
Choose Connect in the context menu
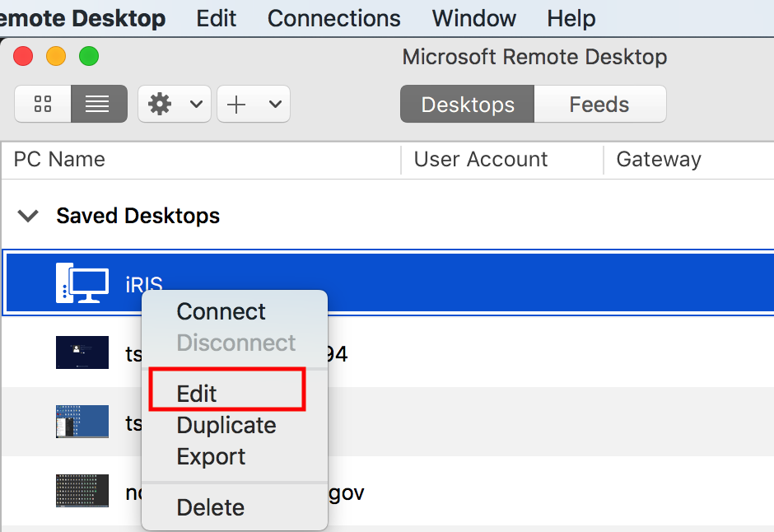(221, 311)
